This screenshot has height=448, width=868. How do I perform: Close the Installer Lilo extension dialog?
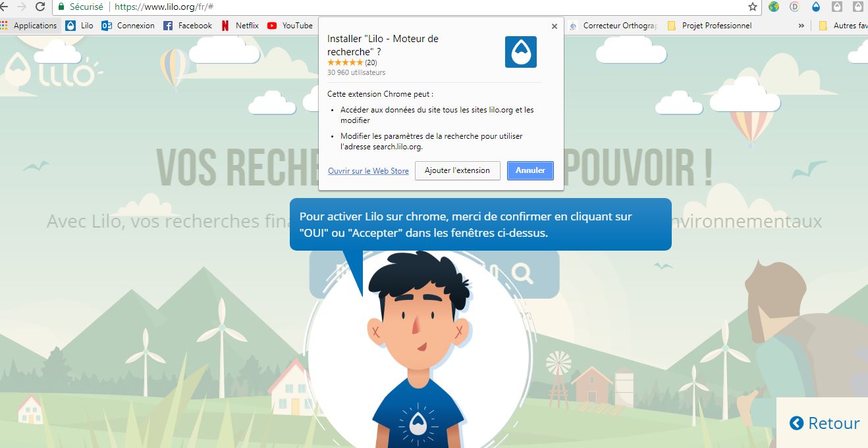point(554,27)
